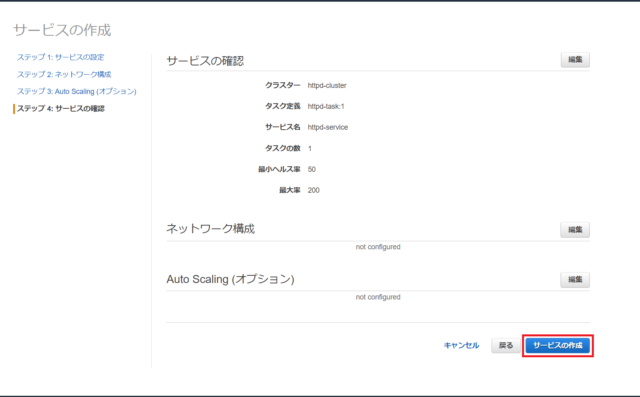The width and height of the screenshot is (640, 397).
Task: Select the cluster value httpd-cluster
Action: pos(327,85)
